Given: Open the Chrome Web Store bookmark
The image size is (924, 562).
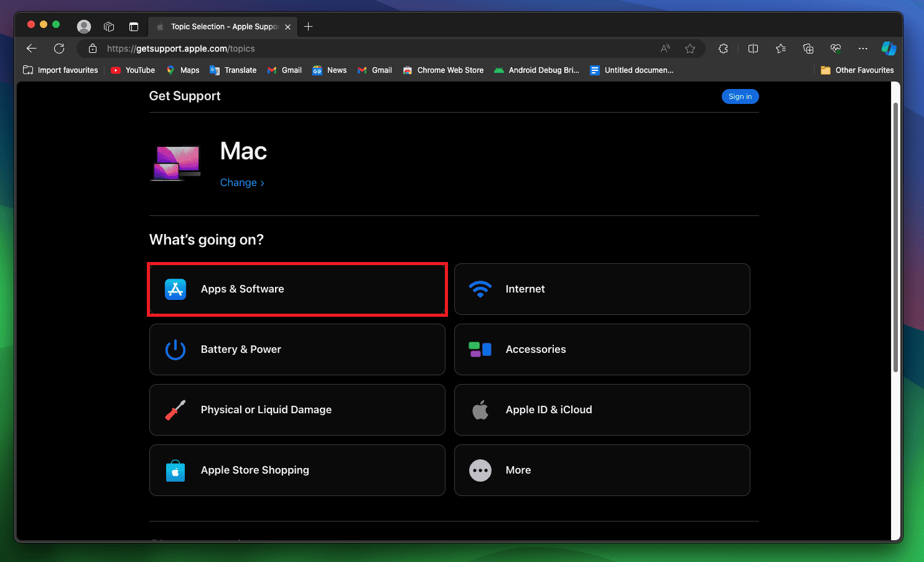Looking at the screenshot, I should tap(443, 70).
